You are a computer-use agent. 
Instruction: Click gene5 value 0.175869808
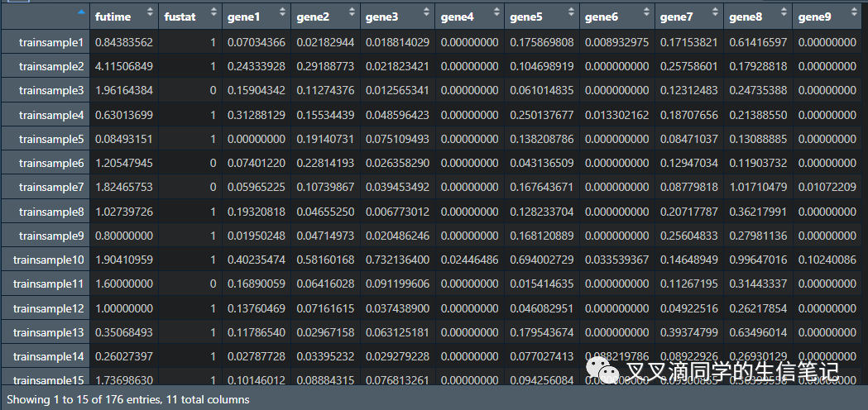pyautogui.click(x=542, y=43)
